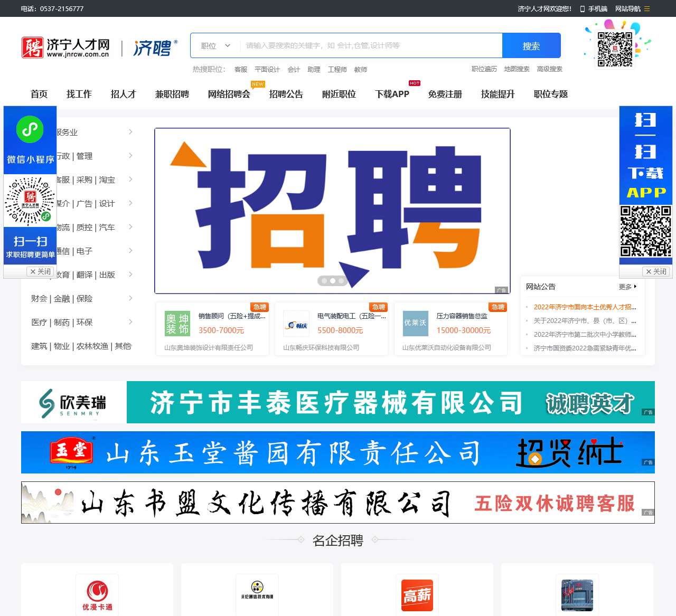
Task: Open 优漫卡通 company logo card
Action: (97, 595)
